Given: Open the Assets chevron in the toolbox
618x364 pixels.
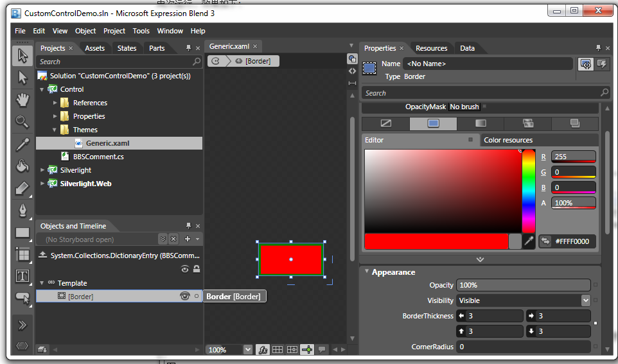Looking at the screenshot, I should (22, 325).
